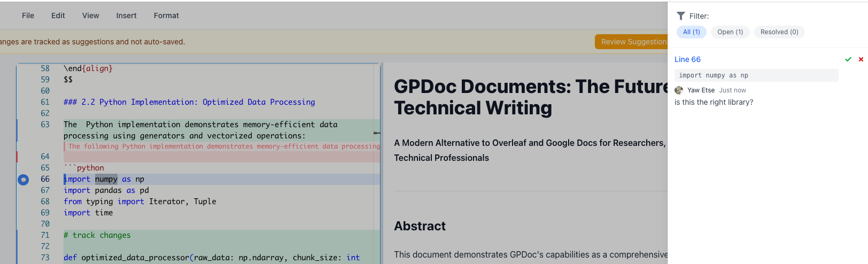Click the 'import time' line

[88, 213]
